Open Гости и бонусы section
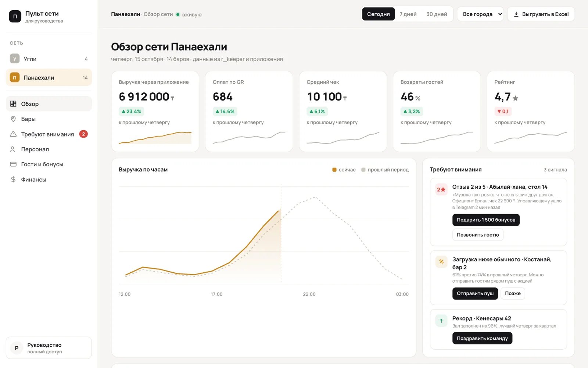 point(49,164)
